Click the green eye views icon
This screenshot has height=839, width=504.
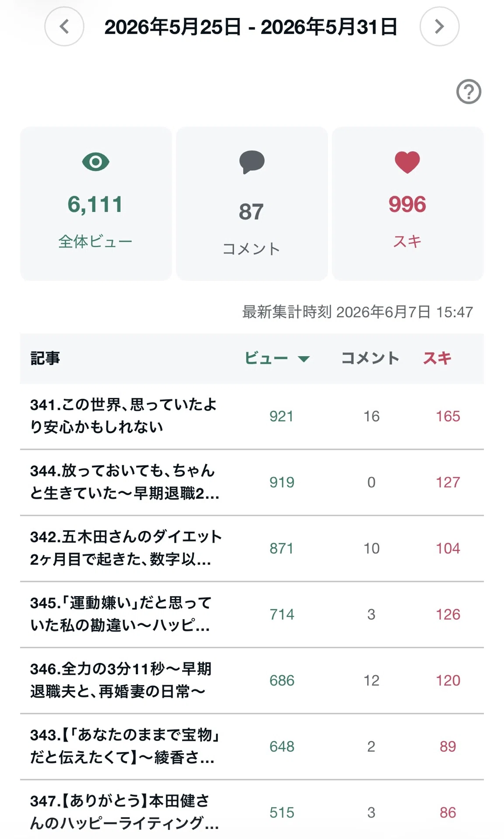coord(96,162)
